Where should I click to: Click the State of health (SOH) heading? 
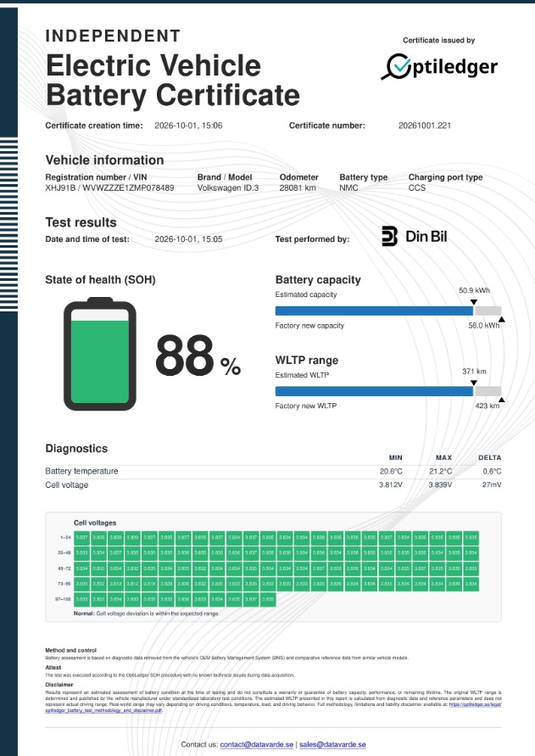tap(100, 280)
